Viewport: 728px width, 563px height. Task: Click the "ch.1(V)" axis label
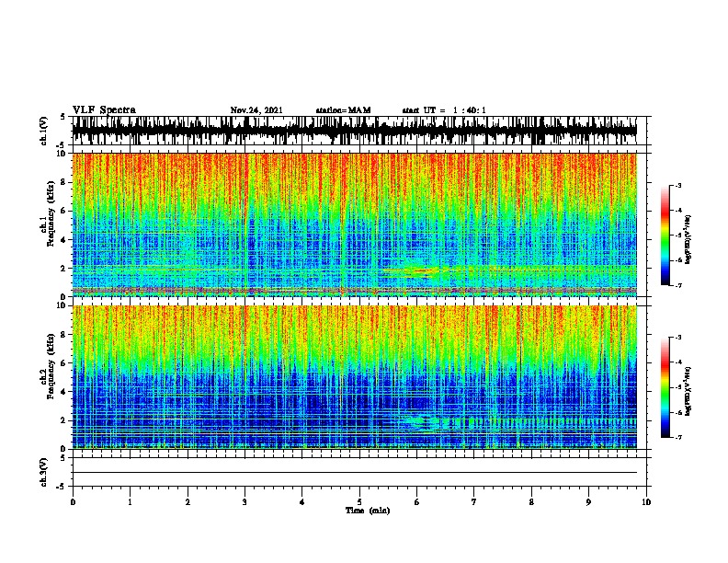43,131
